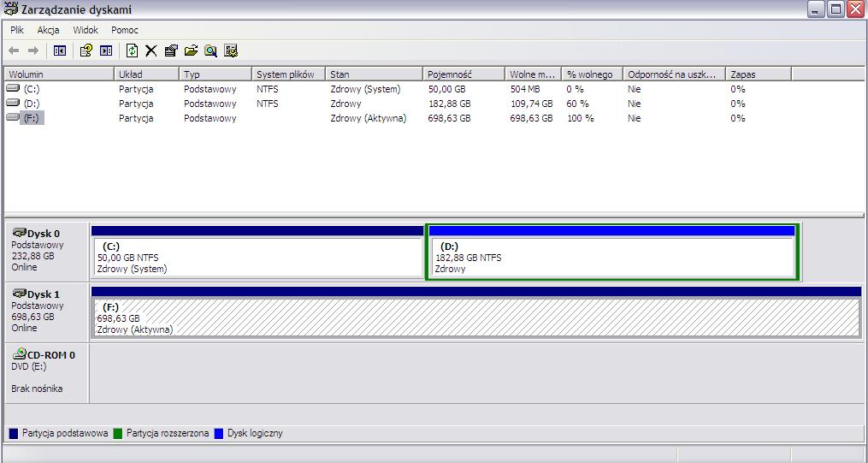Screen dimensions: 868x463
Task: Click the Dysk logiczny blue legend swatch
Action: coord(219,433)
